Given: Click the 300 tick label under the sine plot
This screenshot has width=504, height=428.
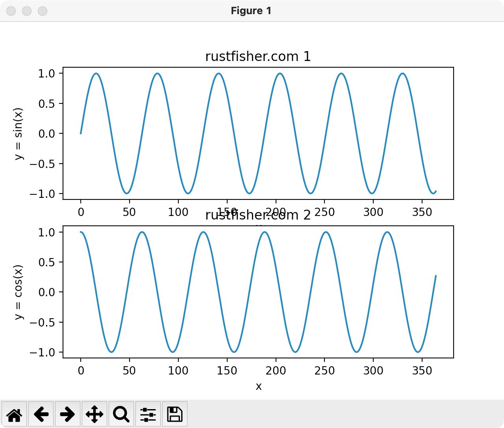Looking at the screenshot, I should pyautogui.click(x=373, y=212).
